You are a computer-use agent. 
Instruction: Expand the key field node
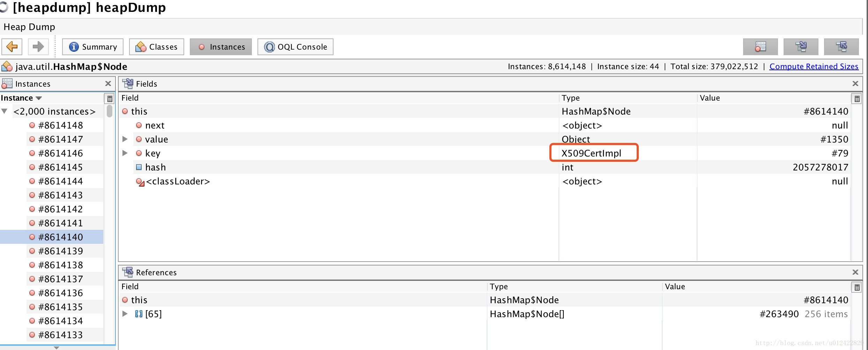(x=125, y=153)
